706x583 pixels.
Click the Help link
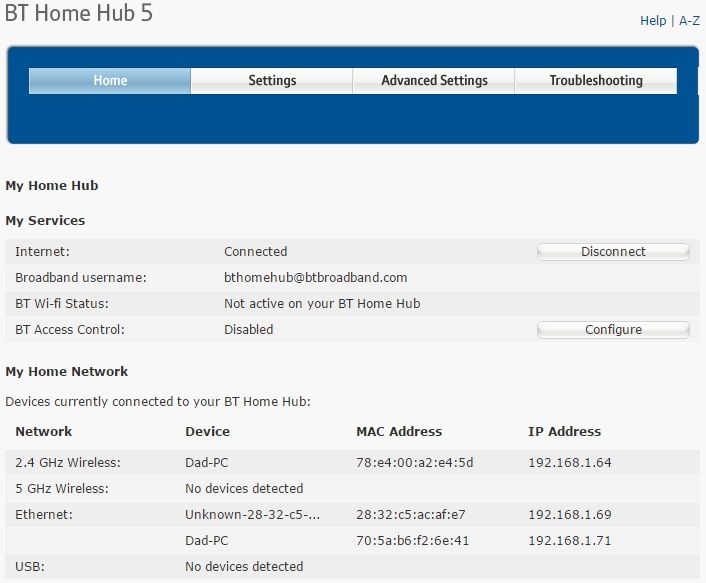tap(653, 21)
